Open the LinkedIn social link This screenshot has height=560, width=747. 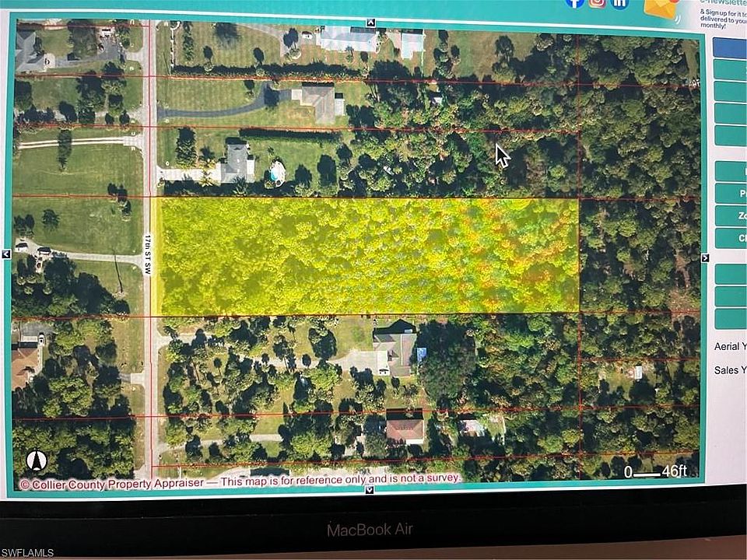coord(619,3)
